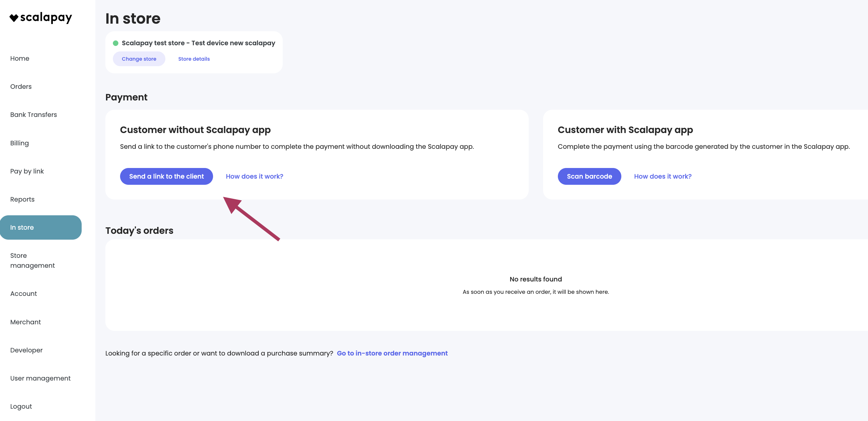The image size is (868, 421).
Task: Click Send a link to the client
Action: click(166, 176)
